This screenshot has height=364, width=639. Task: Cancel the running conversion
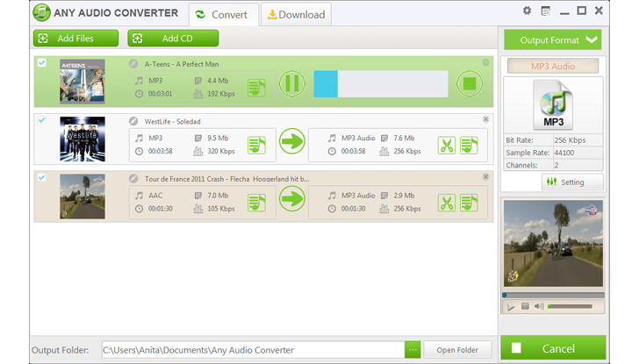point(553,348)
